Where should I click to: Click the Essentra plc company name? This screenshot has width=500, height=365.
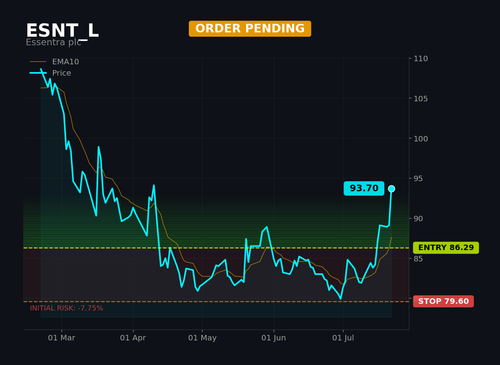[x=53, y=42]
